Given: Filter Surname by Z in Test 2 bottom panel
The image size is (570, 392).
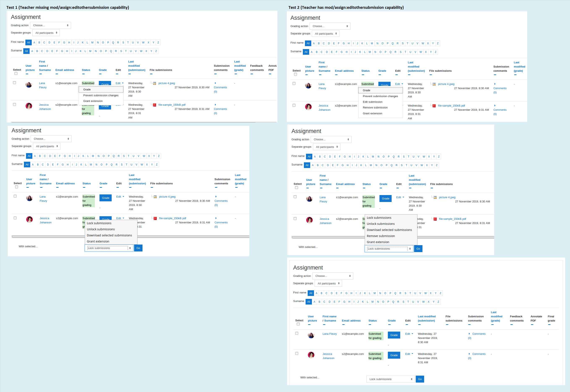Looking at the screenshot, I should click(x=438, y=302).
